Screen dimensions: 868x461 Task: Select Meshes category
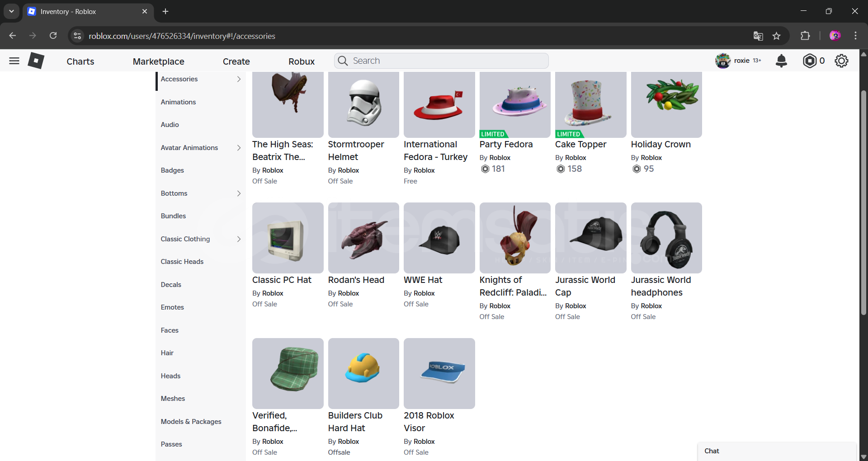173,399
